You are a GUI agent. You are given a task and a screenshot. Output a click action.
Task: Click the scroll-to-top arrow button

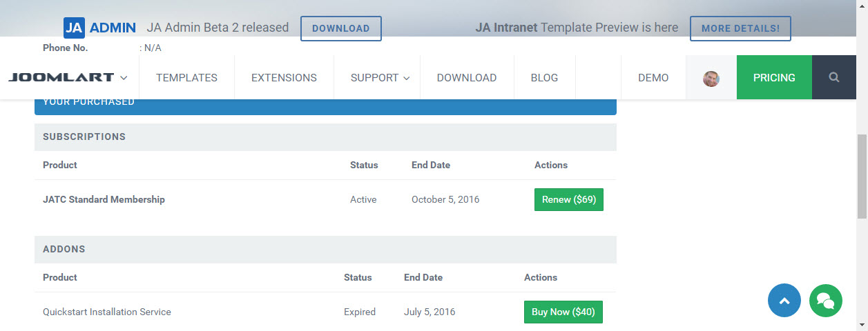[784, 301]
